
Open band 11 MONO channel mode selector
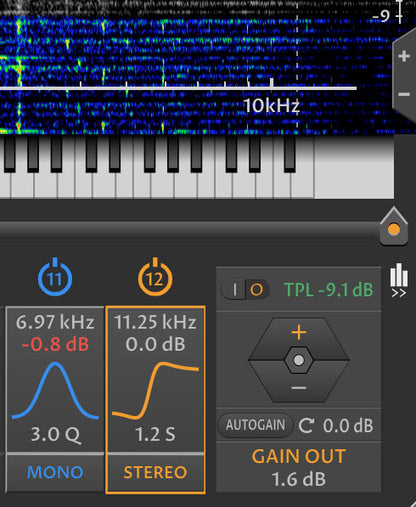coord(55,472)
